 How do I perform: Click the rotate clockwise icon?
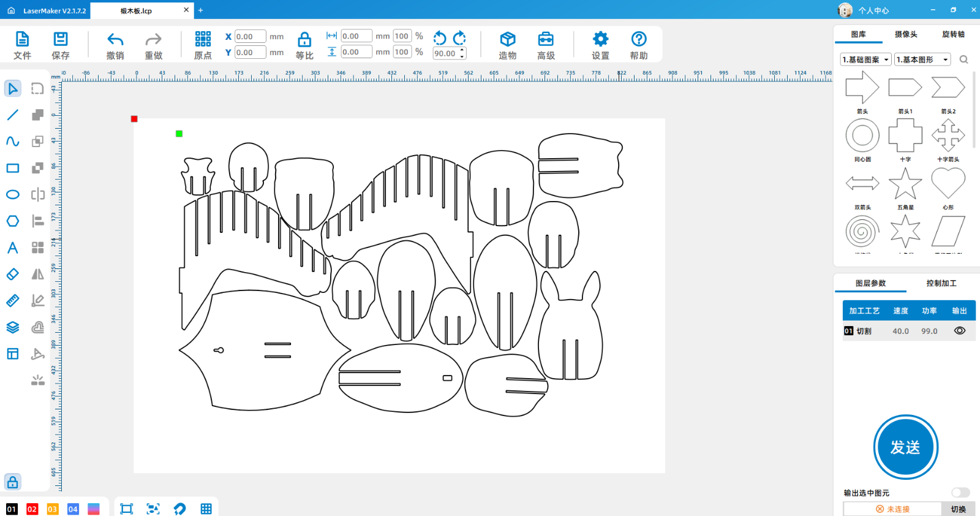[x=459, y=38]
